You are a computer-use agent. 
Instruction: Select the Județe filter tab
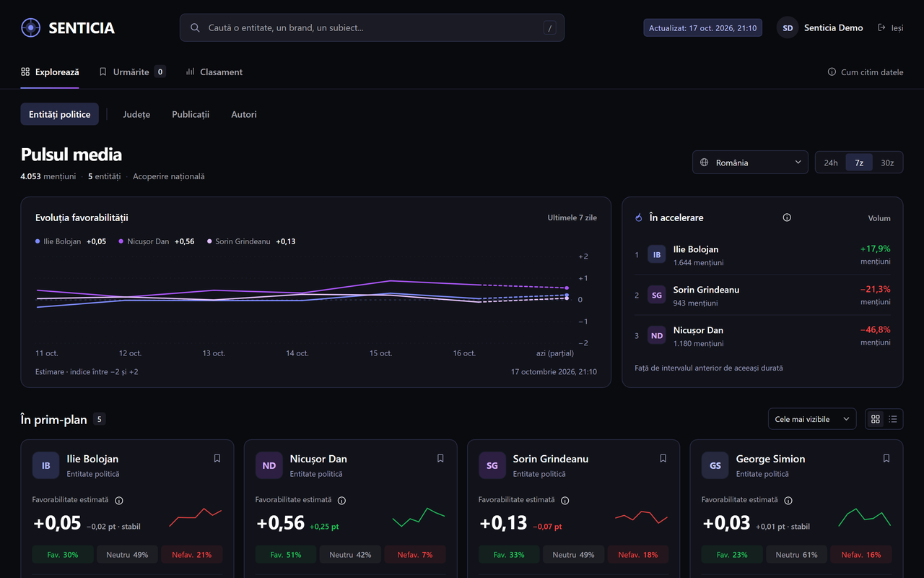[136, 114]
